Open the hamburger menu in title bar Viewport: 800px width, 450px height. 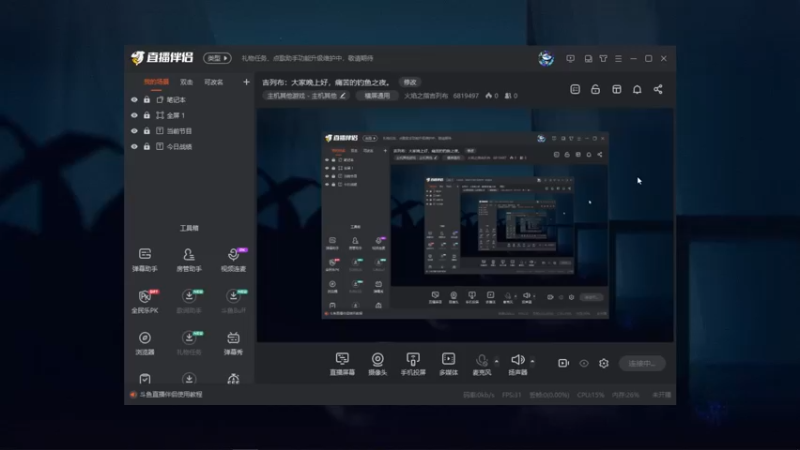pos(618,59)
